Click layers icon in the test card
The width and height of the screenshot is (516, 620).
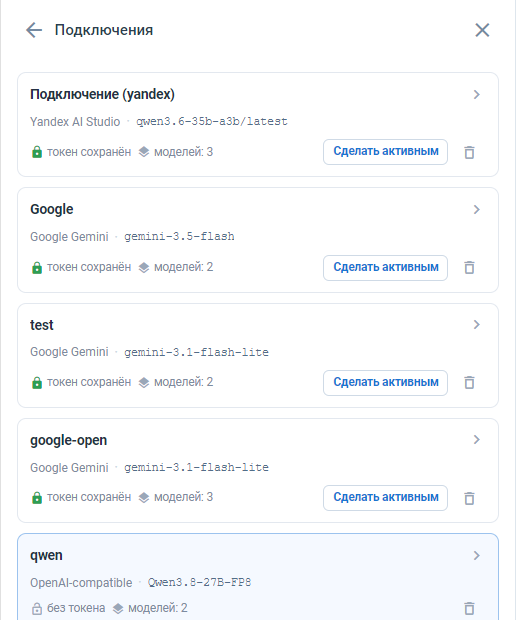144,382
